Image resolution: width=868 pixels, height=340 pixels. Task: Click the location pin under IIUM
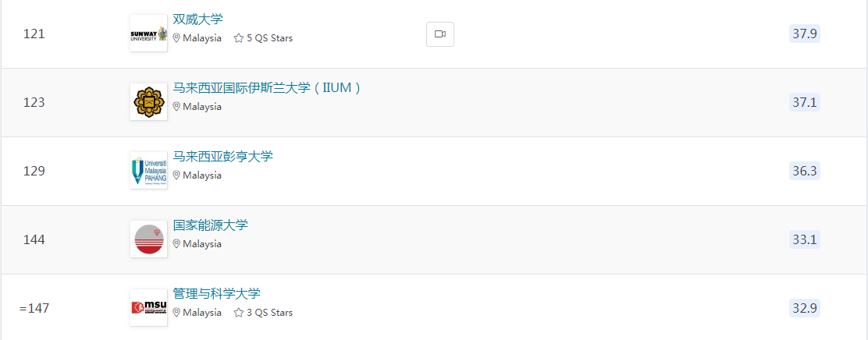[176, 107]
